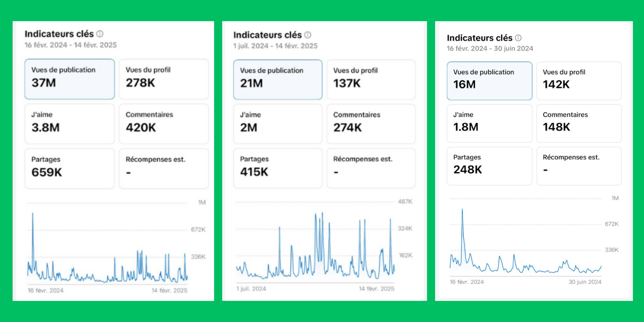This screenshot has width=644, height=322.
Task: Select the 37M Vues de publication card
Action: pos(70,79)
